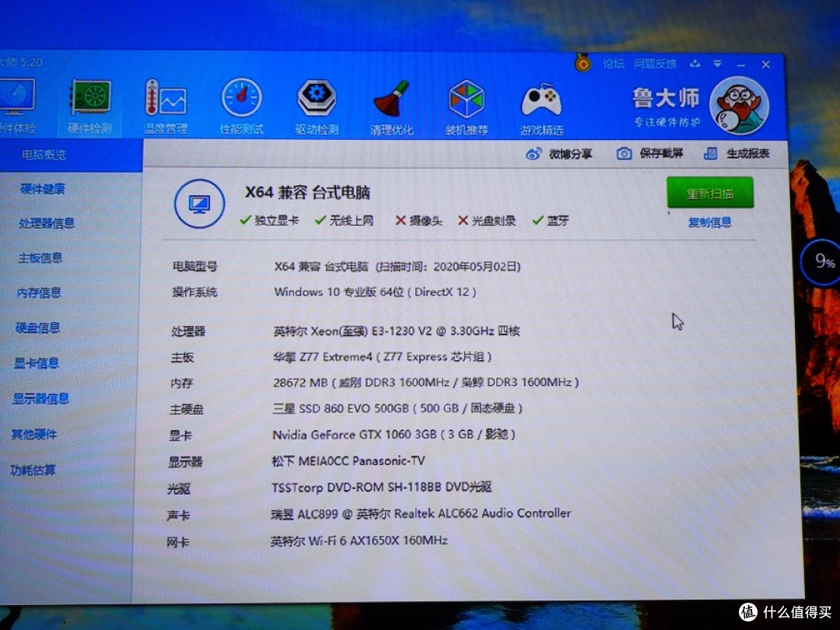This screenshot has height=630, width=840.
Task: Open the 论坛 forum link
Action: click(614, 64)
